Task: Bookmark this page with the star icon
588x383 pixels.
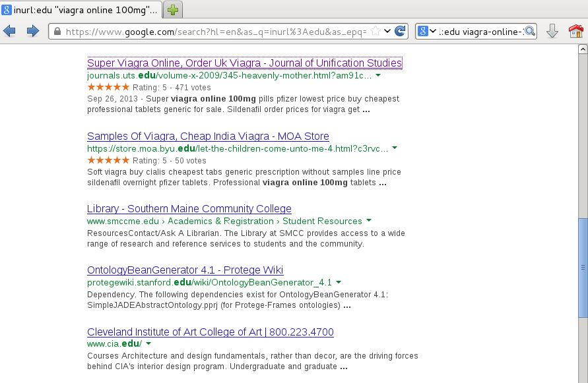Action: coord(376,31)
